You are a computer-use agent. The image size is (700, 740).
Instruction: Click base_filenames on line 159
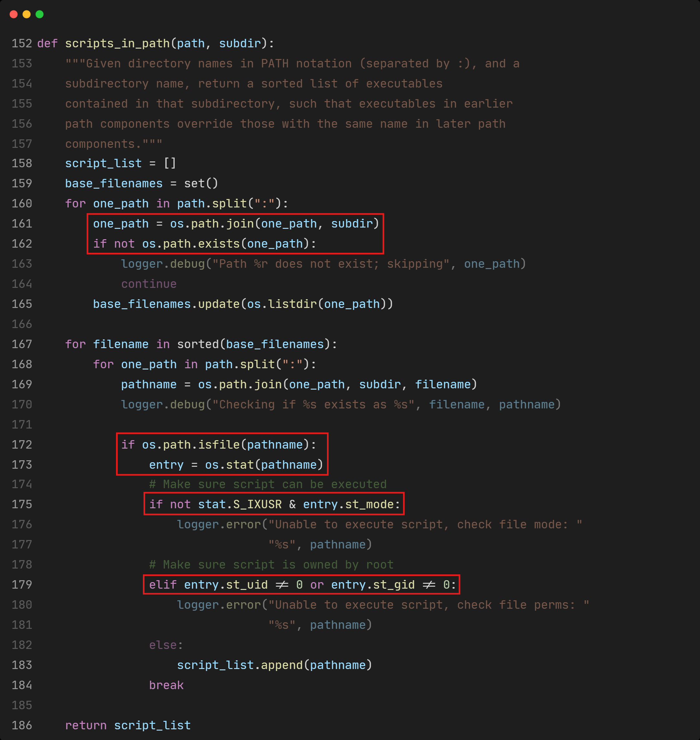click(114, 183)
